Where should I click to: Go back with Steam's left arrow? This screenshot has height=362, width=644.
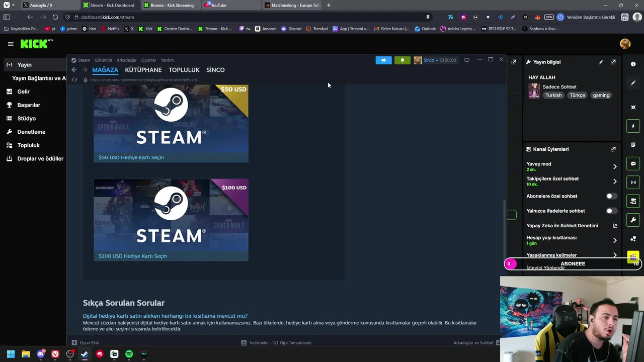pos(74,70)
